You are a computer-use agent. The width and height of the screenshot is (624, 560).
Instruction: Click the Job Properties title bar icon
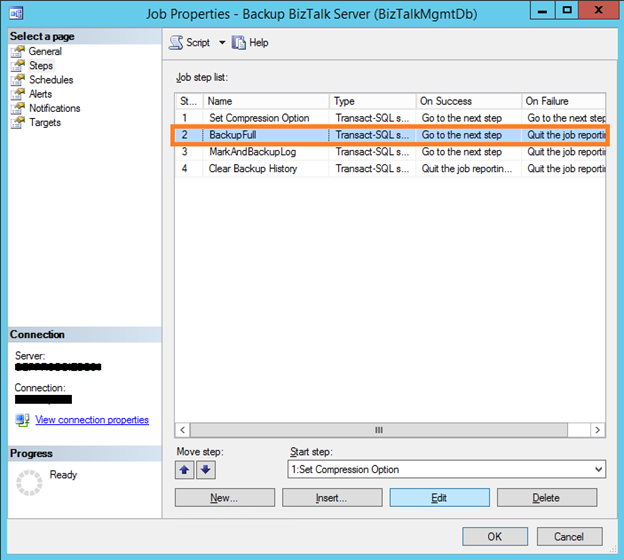tap(17, 14)
